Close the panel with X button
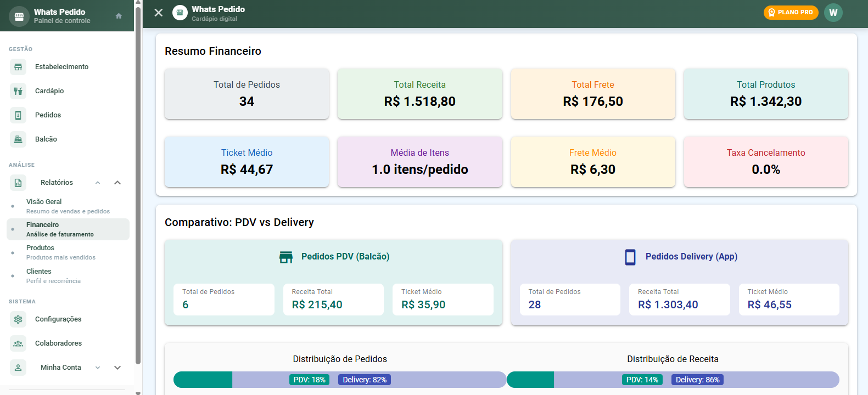This screenshot has width=868, height=395. (159, 13)
